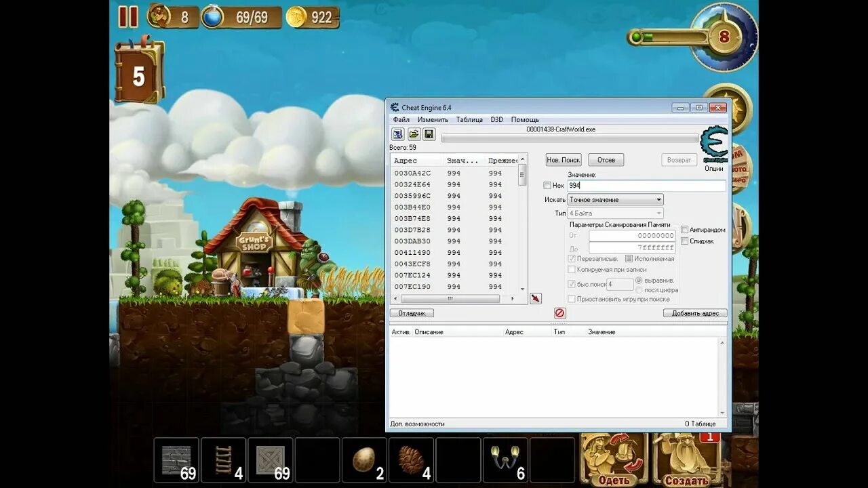
Task: Click the gold coins counter 922
Action: [313, 18]
